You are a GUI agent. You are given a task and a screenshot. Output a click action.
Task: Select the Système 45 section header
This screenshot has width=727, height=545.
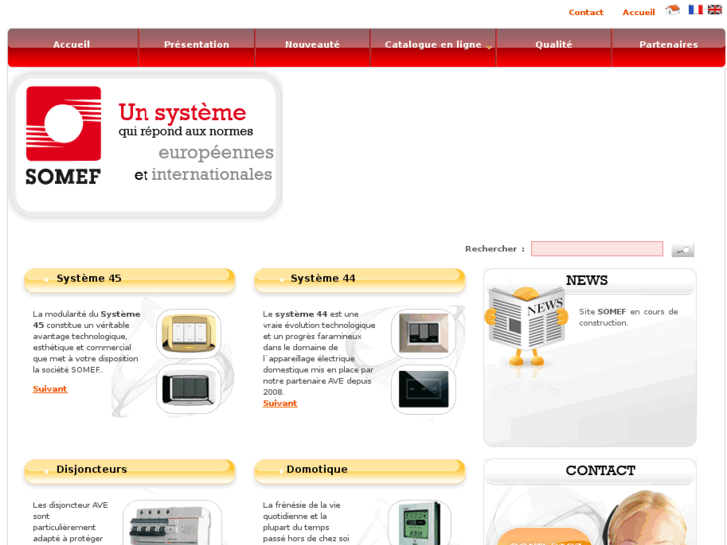click(x=130, y=280)
